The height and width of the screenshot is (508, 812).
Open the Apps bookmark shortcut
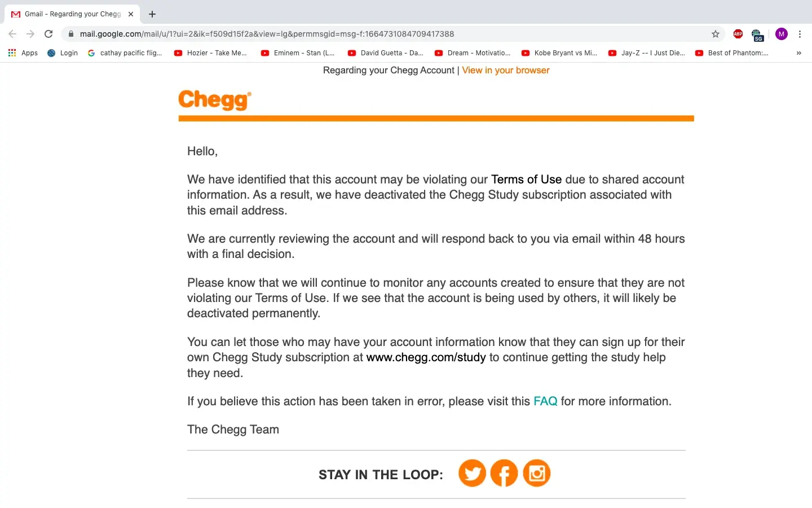point(23,53)
